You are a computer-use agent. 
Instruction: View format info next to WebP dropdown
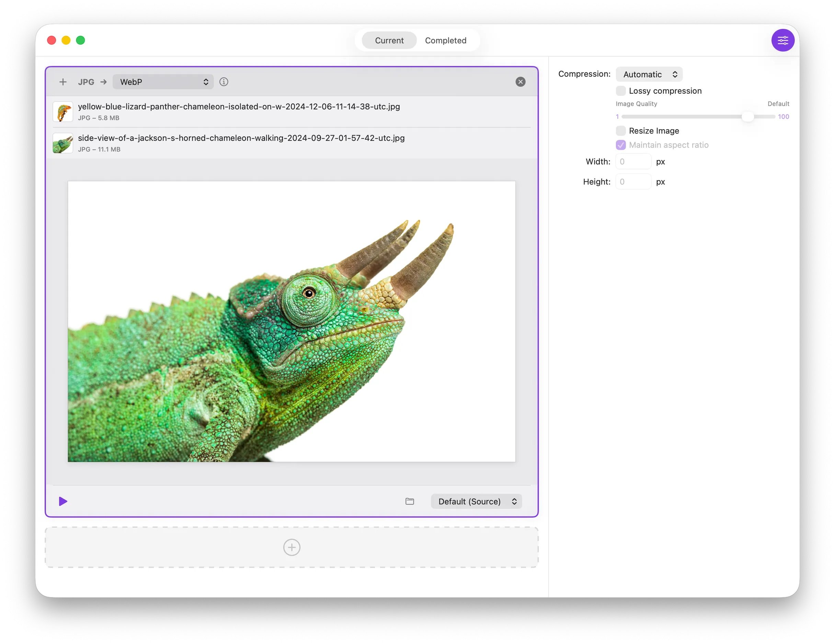(x=224, y=81)
